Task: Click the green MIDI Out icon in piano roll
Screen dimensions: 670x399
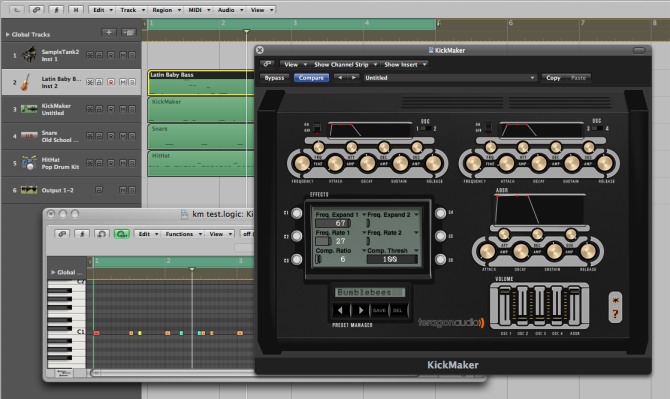Action: point(122,234)
